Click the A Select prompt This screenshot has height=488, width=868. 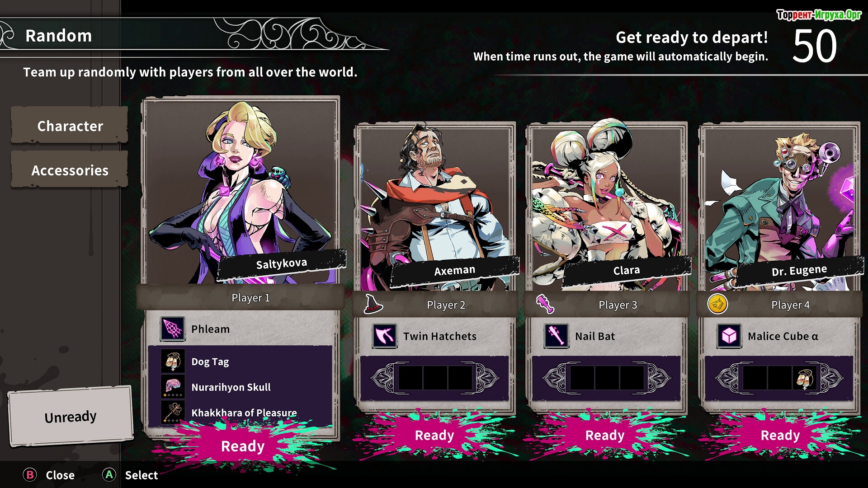pyautogui.click(x=130, y=475)
